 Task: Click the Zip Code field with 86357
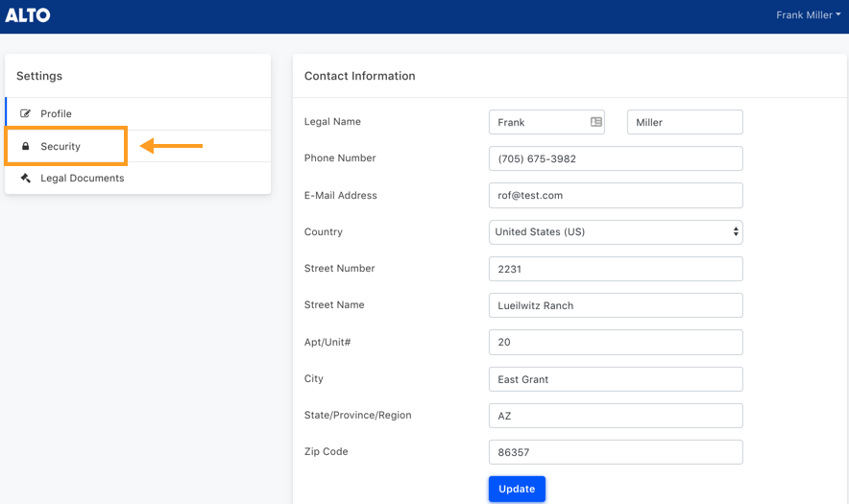(616, 452)
